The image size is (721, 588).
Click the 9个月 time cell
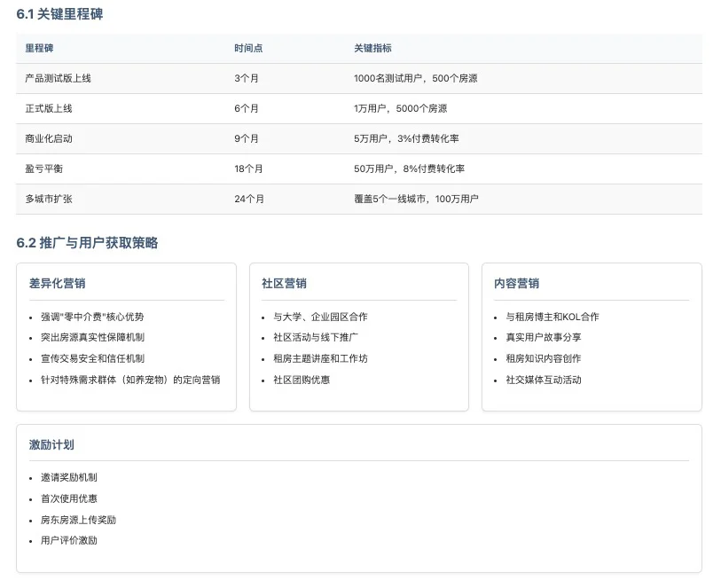coord(246,138)
